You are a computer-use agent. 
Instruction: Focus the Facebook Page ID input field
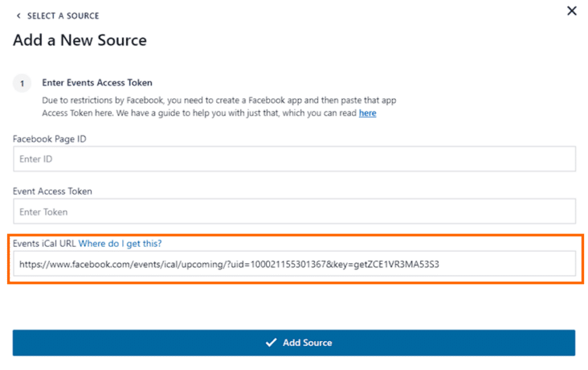(294, 159)
